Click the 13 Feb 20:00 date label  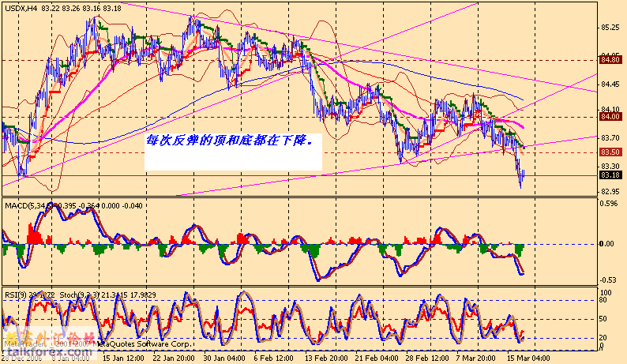326,358
